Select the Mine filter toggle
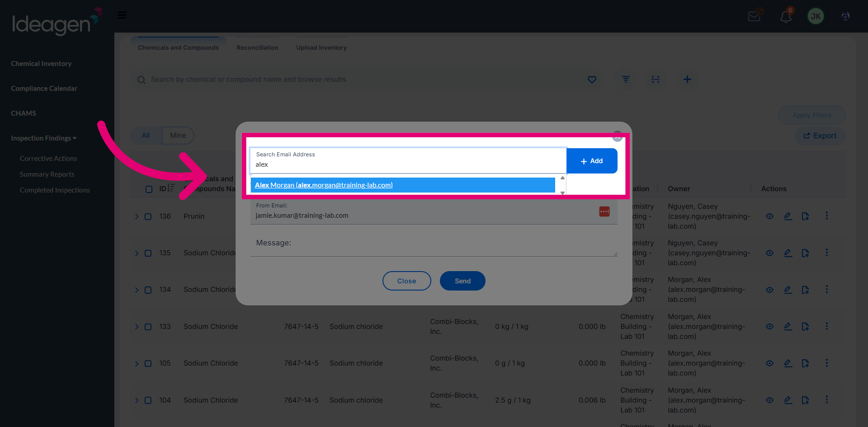The width and height of the screenshot is (868, 427). click(178, 136)
